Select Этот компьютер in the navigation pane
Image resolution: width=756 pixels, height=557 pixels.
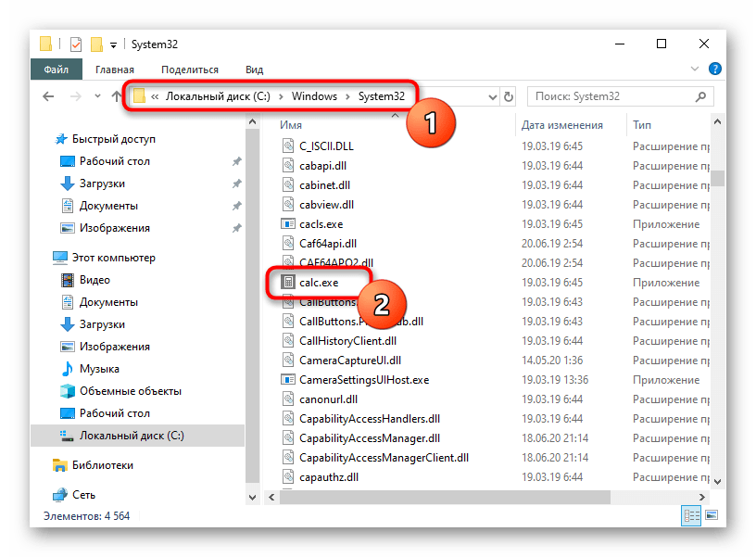[x=113, y=258]
